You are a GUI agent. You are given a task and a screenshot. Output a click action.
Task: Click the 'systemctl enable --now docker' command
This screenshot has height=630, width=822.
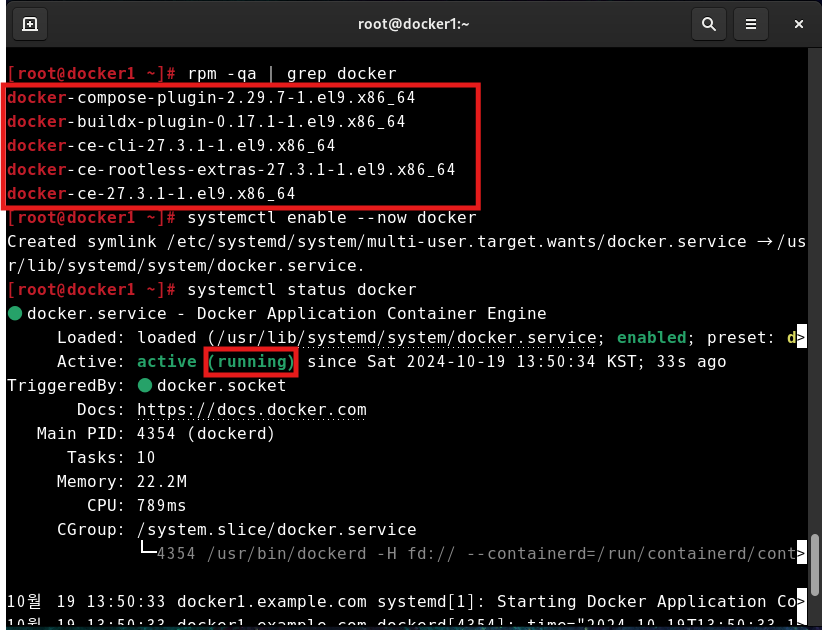point(332,218)
